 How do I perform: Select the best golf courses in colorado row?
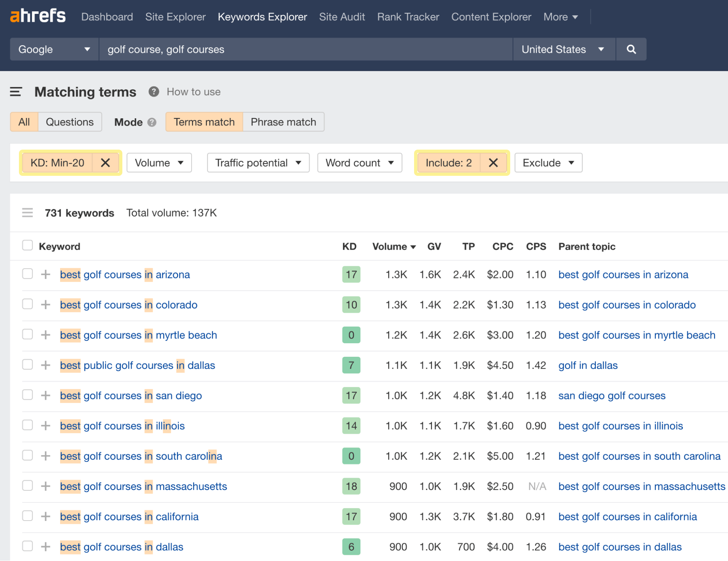pos(28,305)
